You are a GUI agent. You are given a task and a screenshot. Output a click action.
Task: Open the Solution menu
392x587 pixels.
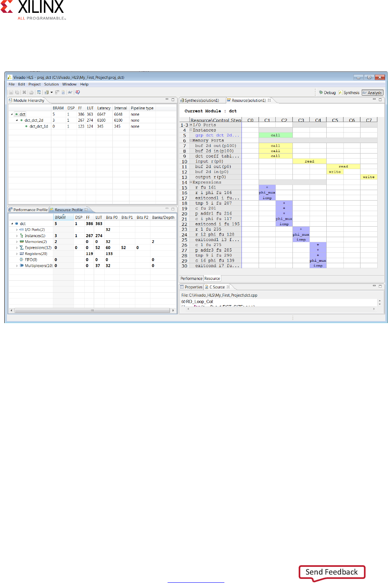tap(51, 84)
